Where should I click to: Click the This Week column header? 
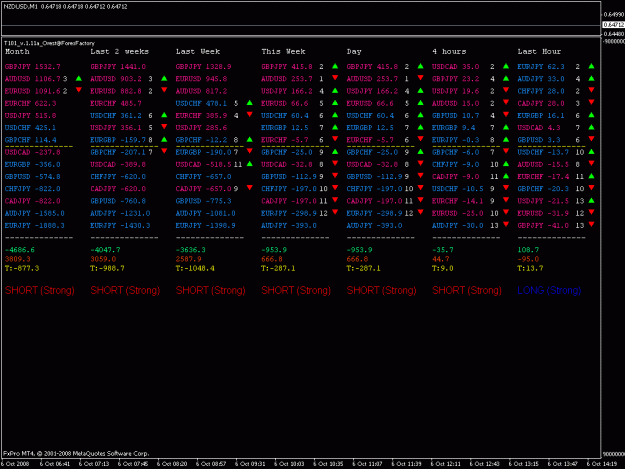pos(283,51)
